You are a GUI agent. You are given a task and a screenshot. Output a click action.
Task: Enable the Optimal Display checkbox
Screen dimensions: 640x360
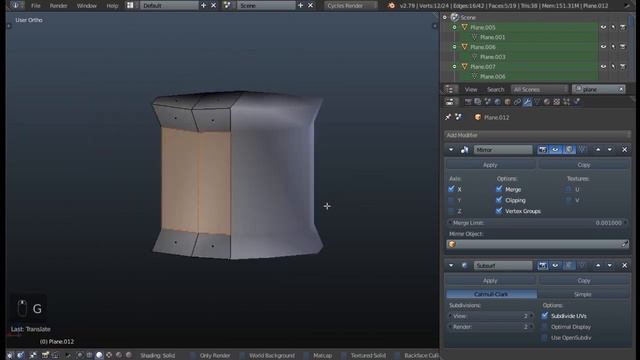pos(544,327)
